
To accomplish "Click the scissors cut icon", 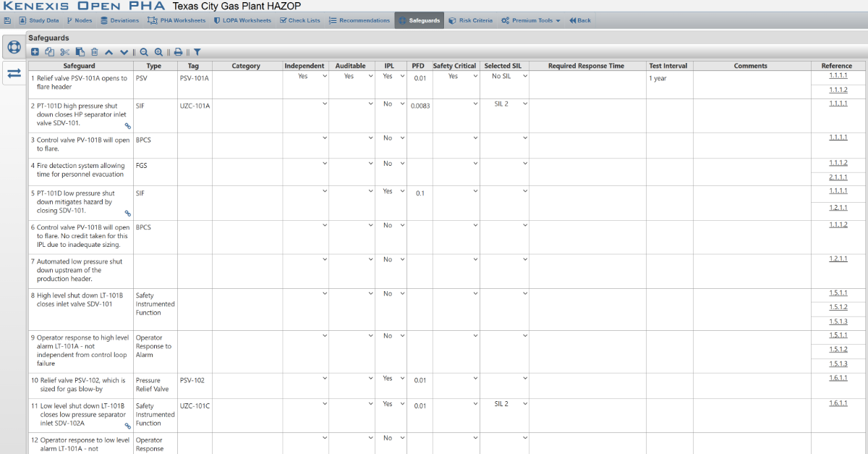I will [64, 52].
